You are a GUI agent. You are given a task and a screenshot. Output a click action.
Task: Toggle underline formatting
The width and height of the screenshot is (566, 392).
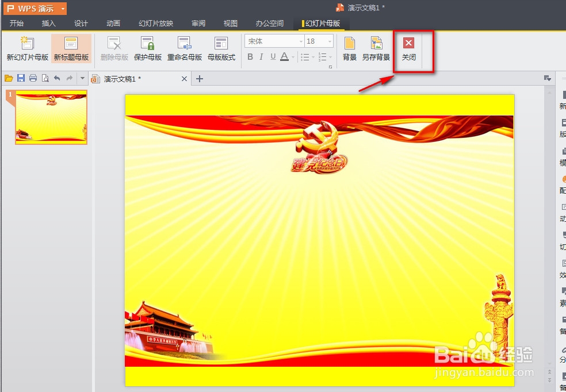tap(271, 56)
